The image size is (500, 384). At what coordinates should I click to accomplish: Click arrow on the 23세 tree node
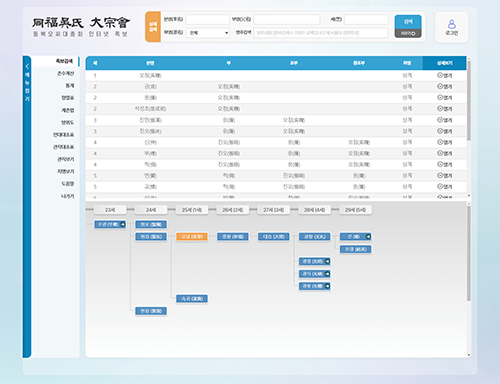tap(123, 224)
